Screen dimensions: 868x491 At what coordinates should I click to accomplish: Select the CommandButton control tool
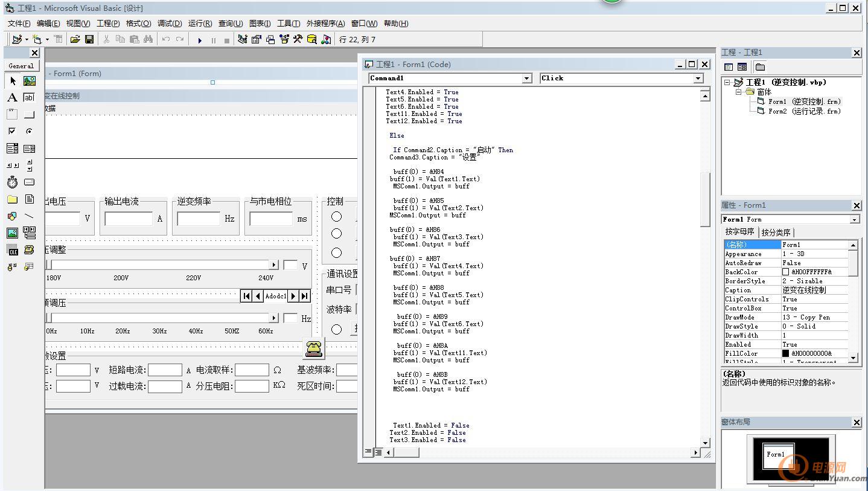[x=29, y=114]
